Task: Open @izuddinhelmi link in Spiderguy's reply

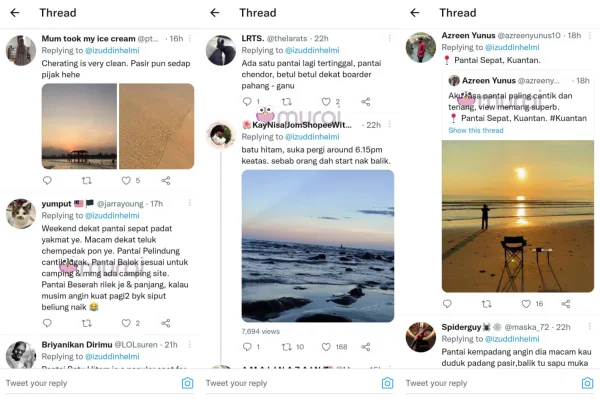Action: [512, 339]
